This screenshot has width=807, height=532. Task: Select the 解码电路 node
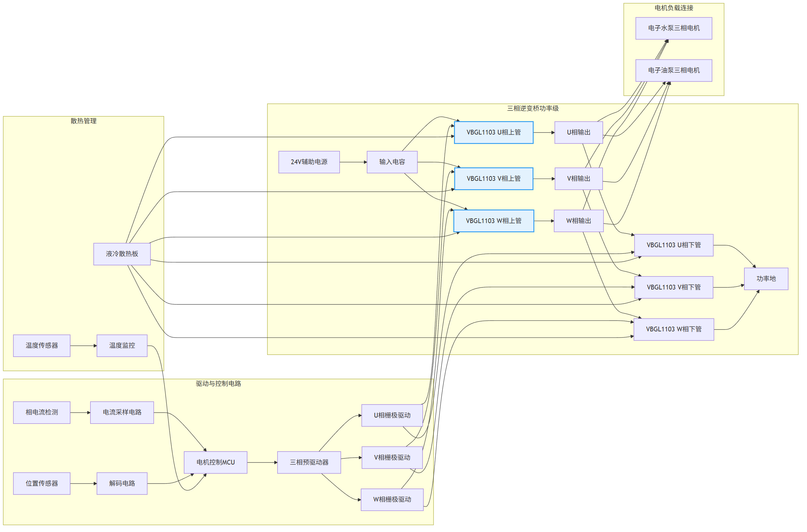[122, 484]
